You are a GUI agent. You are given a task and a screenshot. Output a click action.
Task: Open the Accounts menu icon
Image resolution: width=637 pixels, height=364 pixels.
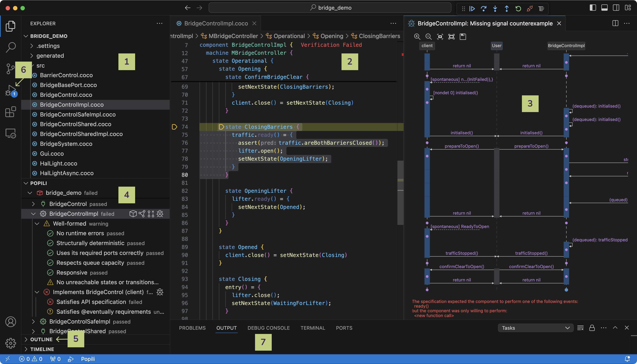tap(11, 322)
